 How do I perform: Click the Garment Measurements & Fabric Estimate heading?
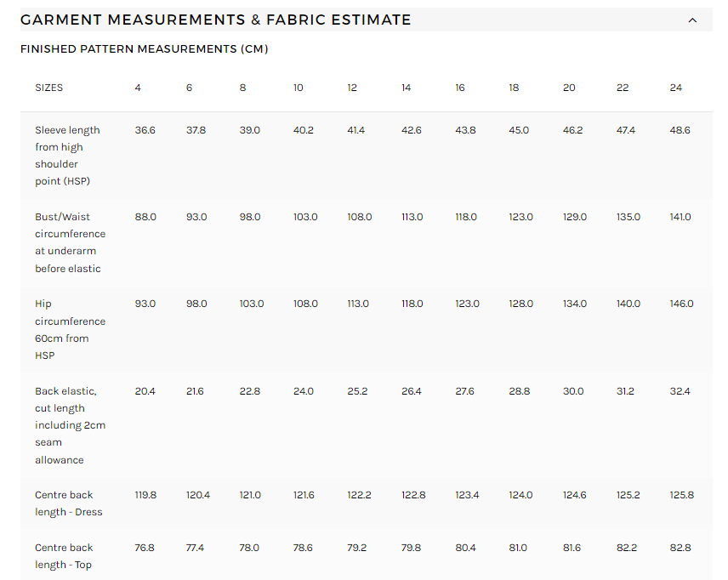216,20
